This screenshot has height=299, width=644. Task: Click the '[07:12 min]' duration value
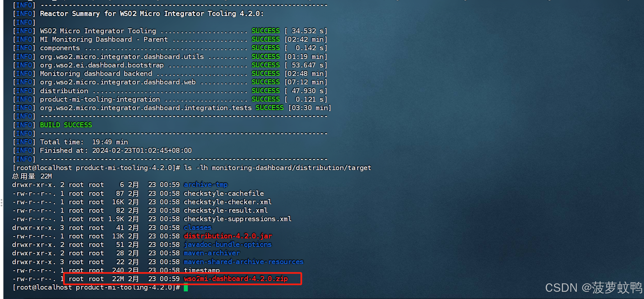pos(306,82)
